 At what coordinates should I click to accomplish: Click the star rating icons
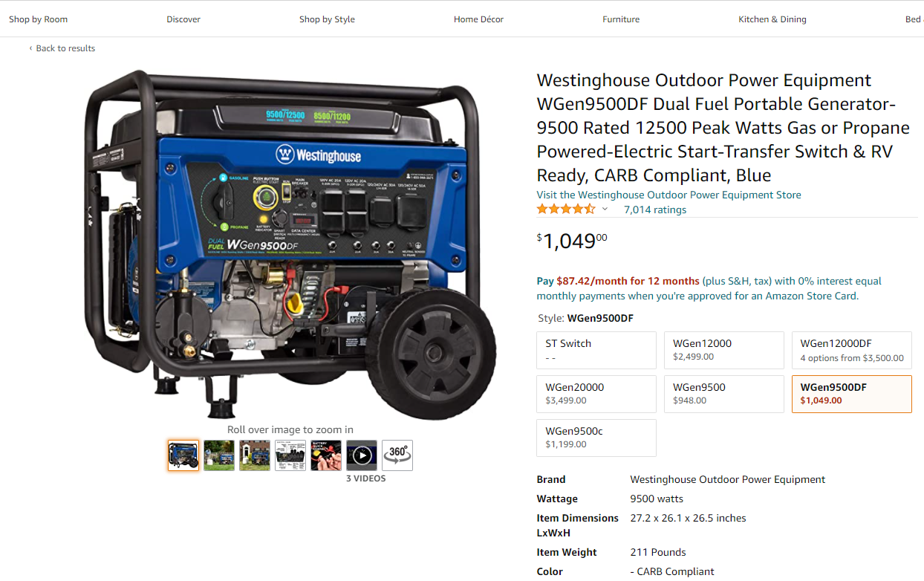point(566,210)
